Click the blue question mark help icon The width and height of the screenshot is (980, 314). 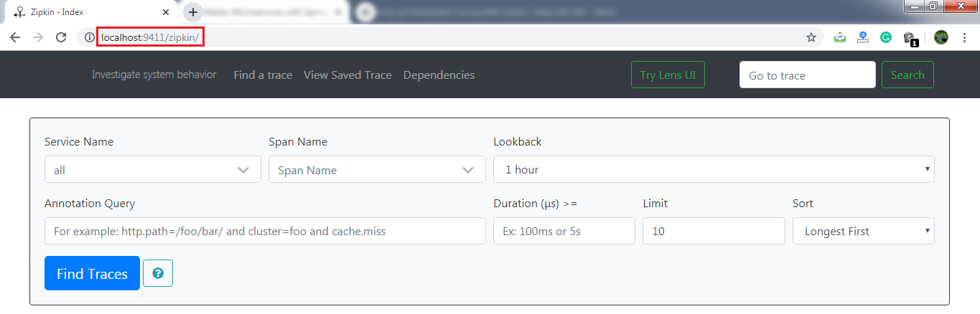(x=158, y=273)
